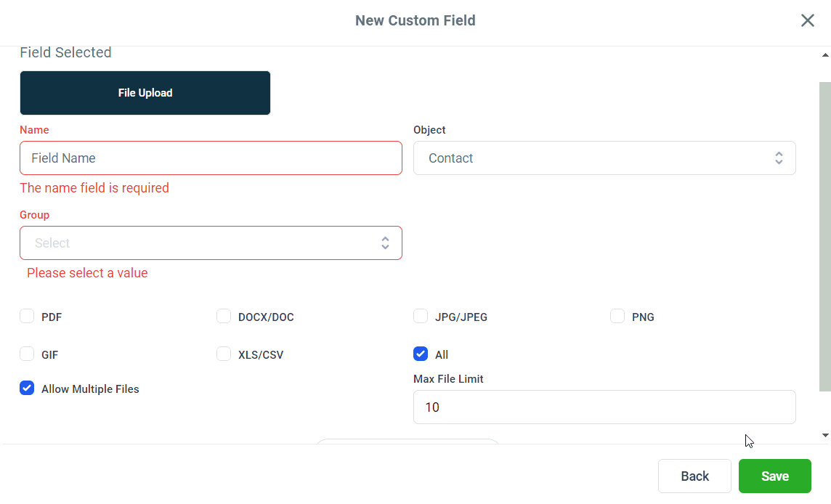Click the Max File Limit input field

point(604,407)
